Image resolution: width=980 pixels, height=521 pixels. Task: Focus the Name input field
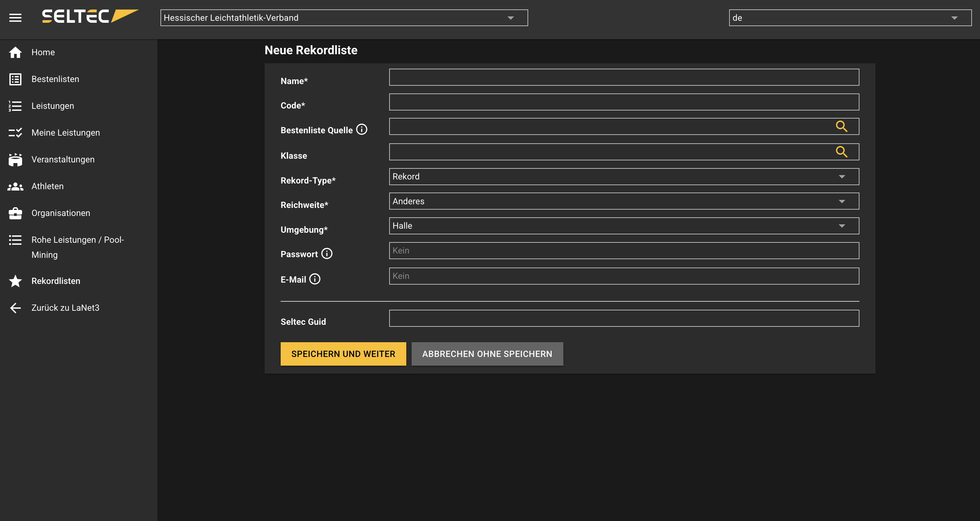624,77
